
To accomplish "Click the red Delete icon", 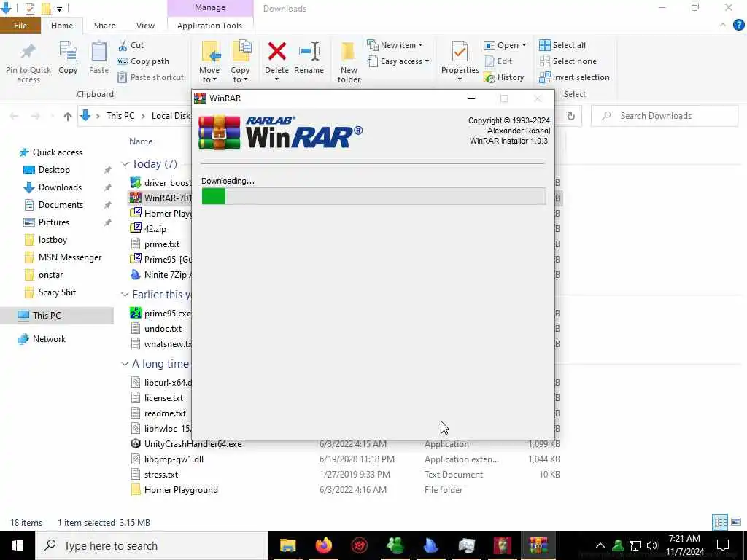I will [276, 52].
